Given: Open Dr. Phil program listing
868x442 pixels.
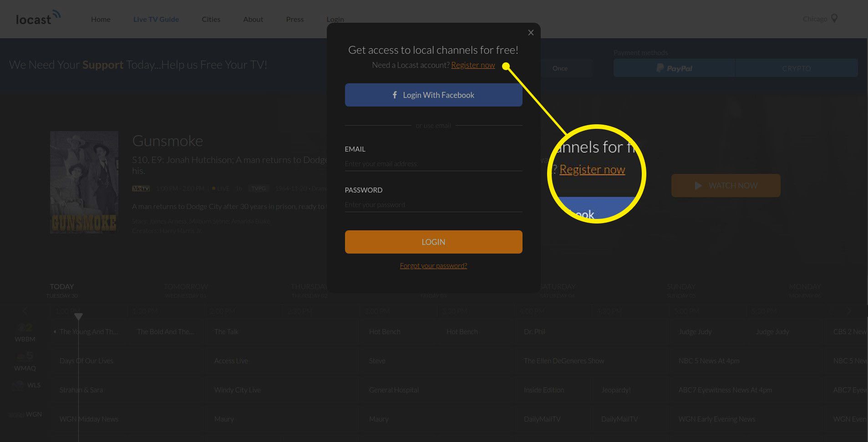Looking at the screenshot, I should (534, 332).
